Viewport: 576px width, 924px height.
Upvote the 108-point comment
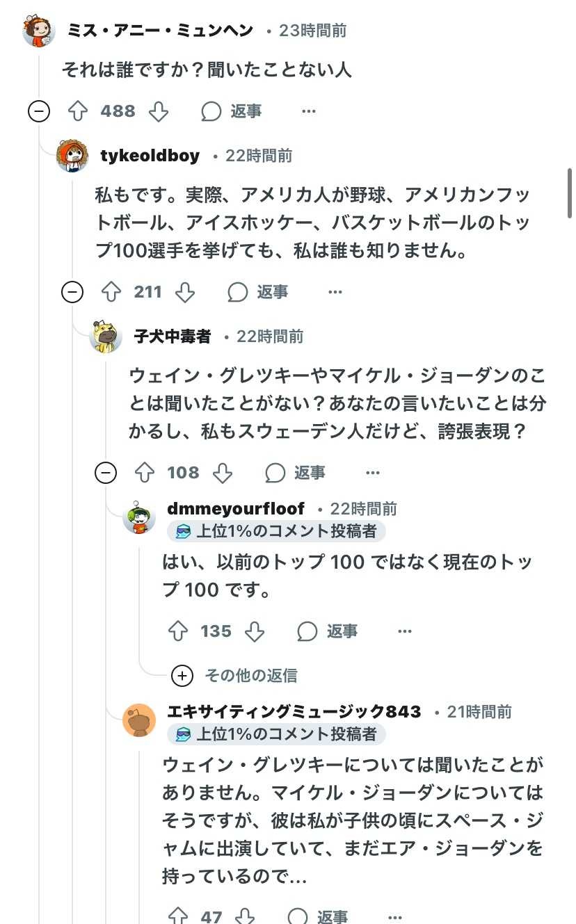pos(144,473)
